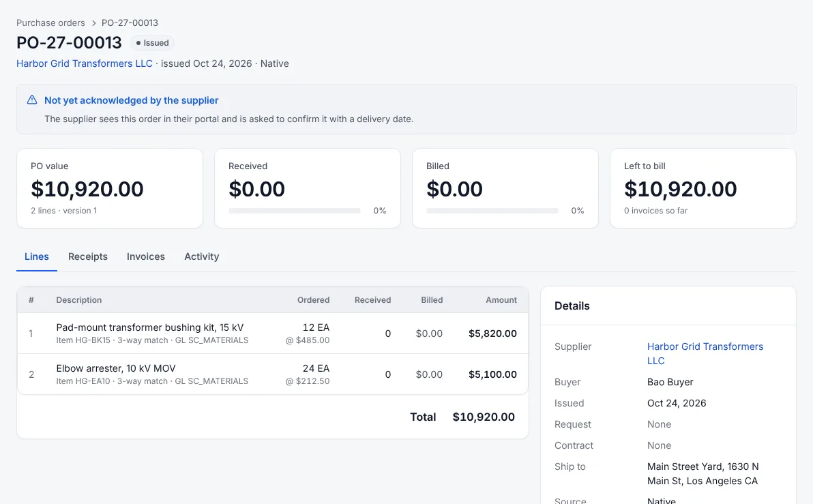
Task: Click the 24 EA ordered quantity
Action: pos(316,368)
